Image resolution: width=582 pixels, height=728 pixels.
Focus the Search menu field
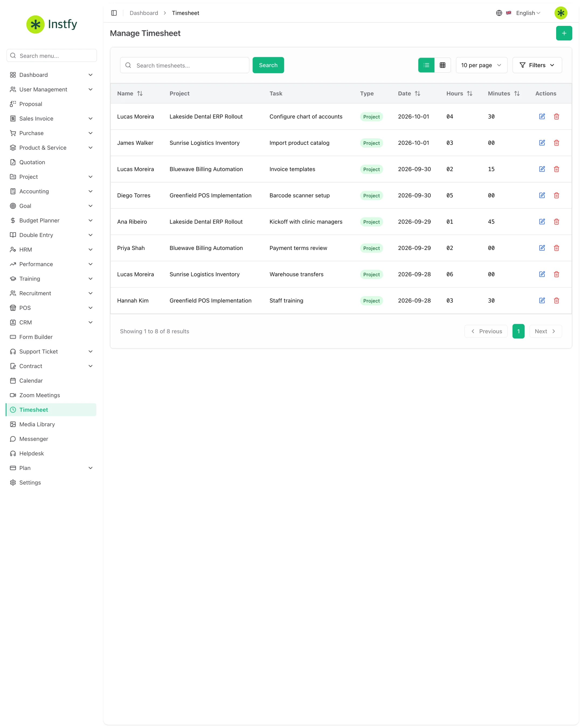coord(52,55)
